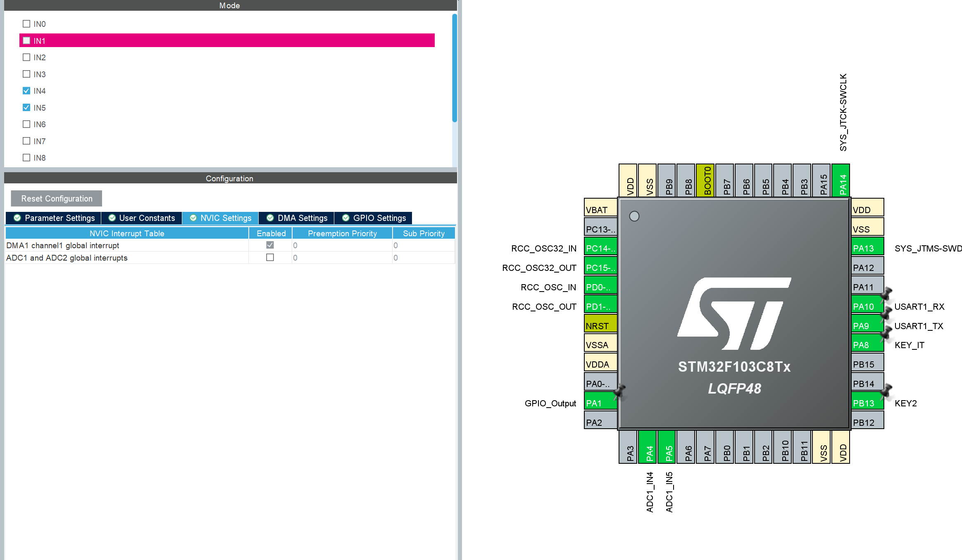Screen dimensions: 962x560
Task: Toggle DMA1 channel1 global interrupt enabled checkbox
Action: pos(270,245)
